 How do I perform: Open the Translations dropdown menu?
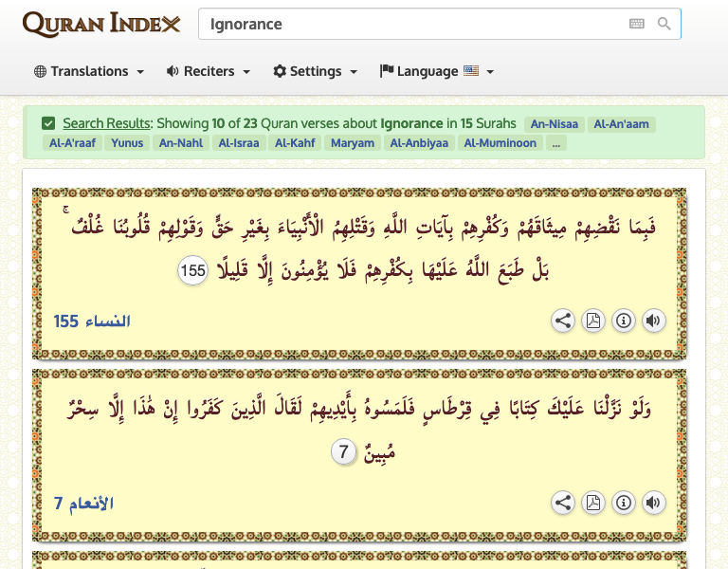tap(89, 71)
